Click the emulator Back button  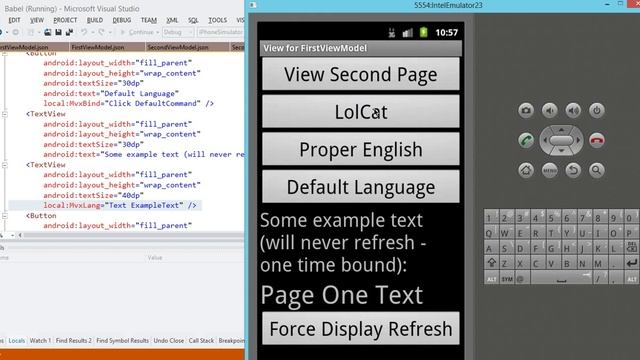573,170
